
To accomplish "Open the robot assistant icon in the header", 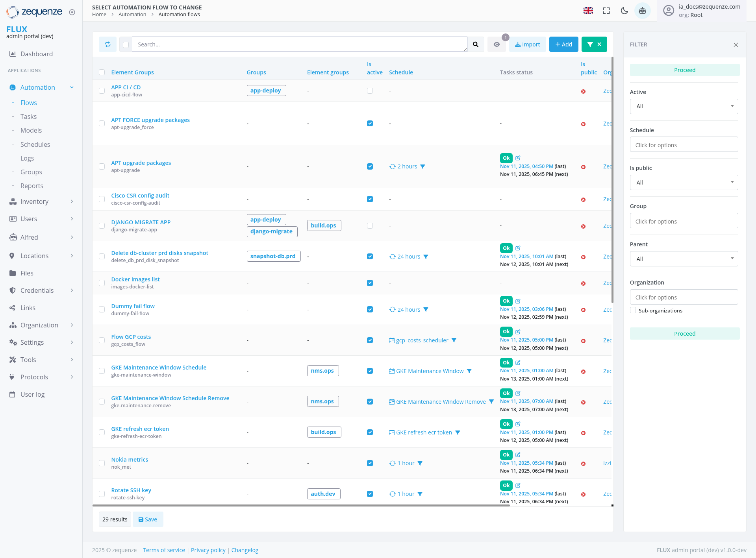I will (x=643, y=11).
